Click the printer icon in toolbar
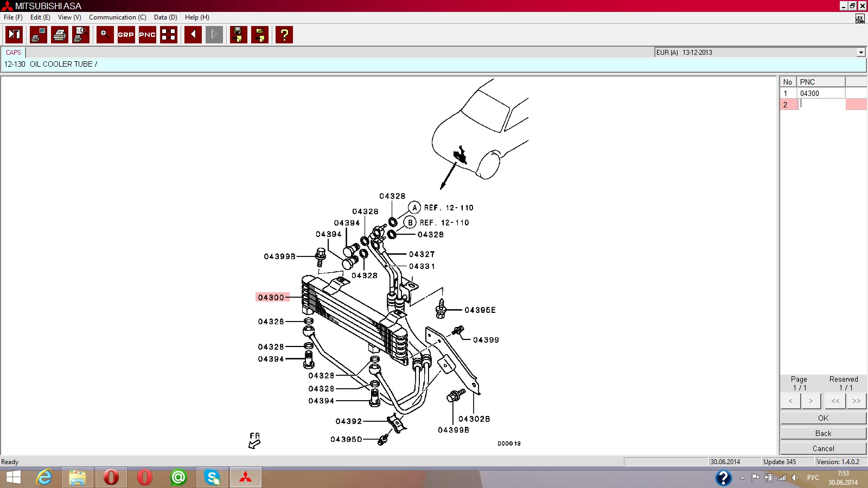This screenshot has height=488, width=868. (x=60, y=35)
